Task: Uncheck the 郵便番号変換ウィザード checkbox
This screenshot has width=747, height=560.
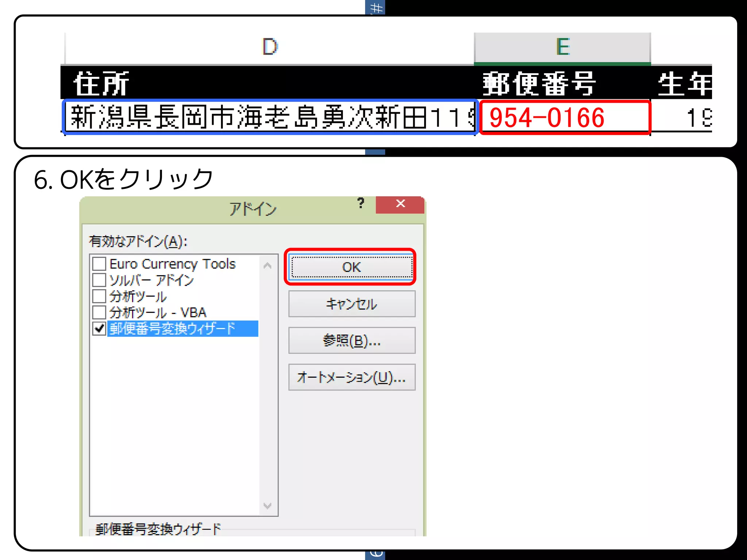Action: click(99, 328)
